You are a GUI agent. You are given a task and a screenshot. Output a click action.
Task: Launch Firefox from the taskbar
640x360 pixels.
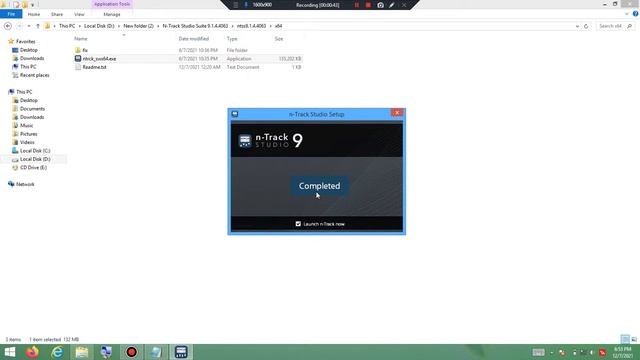[x=32, y=352]
